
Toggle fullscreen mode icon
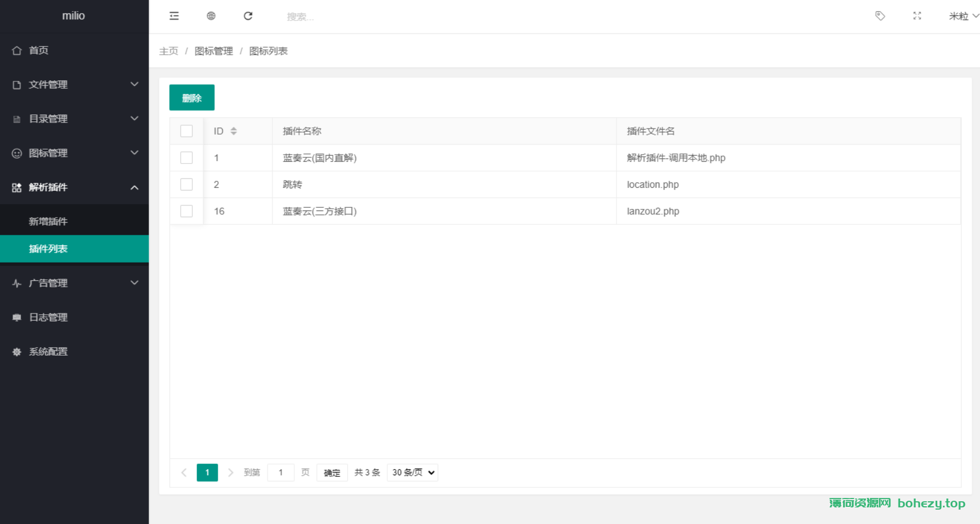pyautogui.click(x=917, y=16)
